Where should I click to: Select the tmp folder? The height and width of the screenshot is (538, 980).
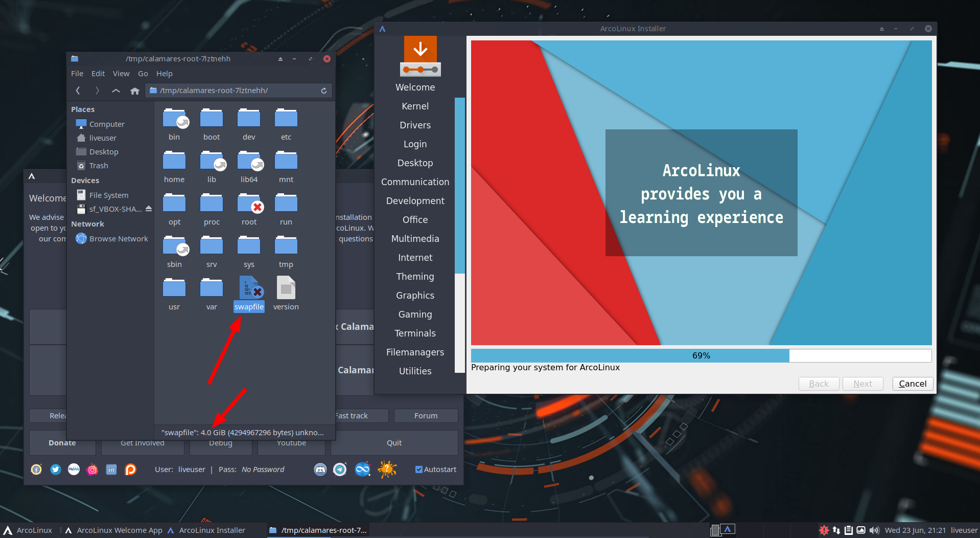pos(286,251)
